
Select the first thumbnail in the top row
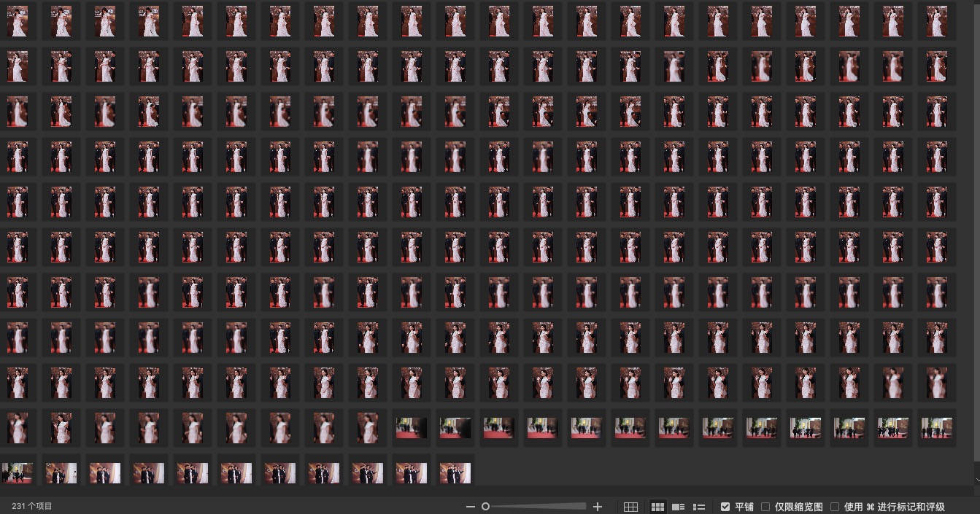[x=18, y=22]
